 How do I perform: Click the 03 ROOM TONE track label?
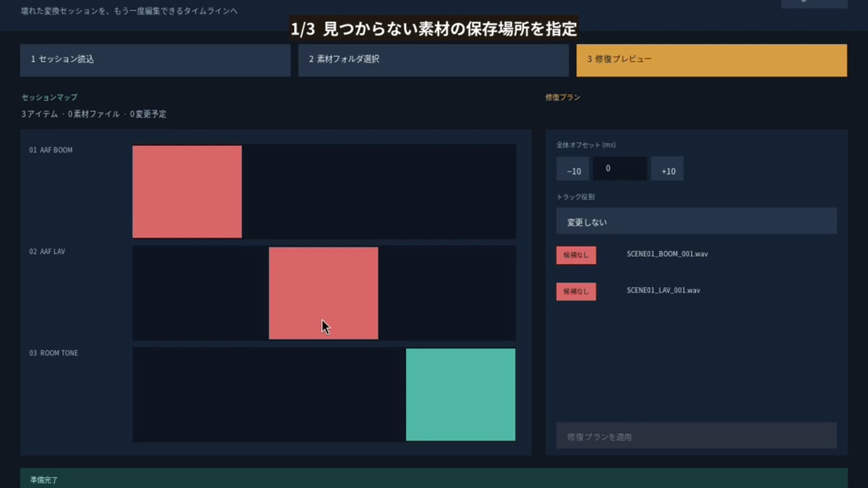pyautogui.click(x=53, y=353)
